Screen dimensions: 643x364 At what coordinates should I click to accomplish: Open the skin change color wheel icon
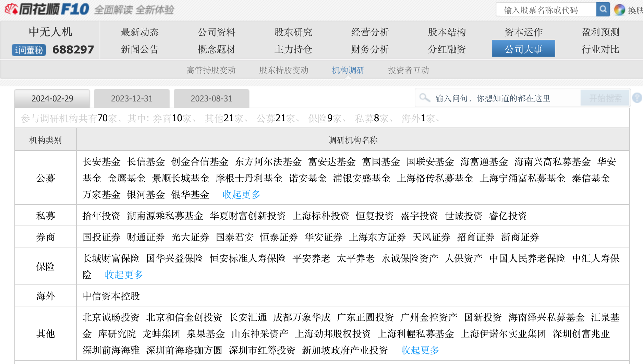pyautogui.click(x=619, y=10)
